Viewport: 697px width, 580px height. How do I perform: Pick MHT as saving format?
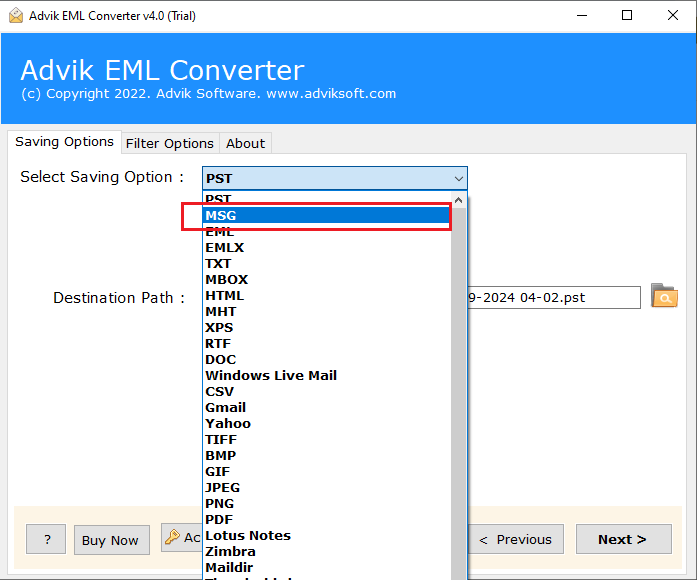pyautogui.click(x=327, y=312)
